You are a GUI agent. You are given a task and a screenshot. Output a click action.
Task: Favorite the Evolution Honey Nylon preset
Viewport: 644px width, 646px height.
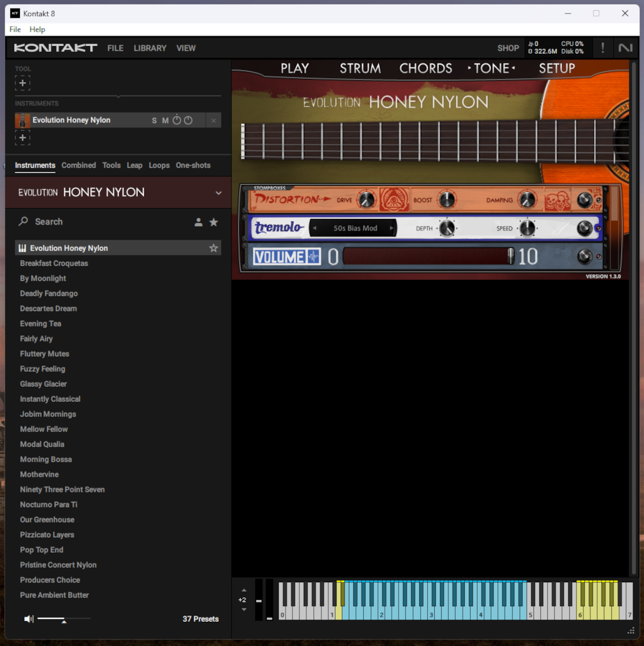coord(214,248)
